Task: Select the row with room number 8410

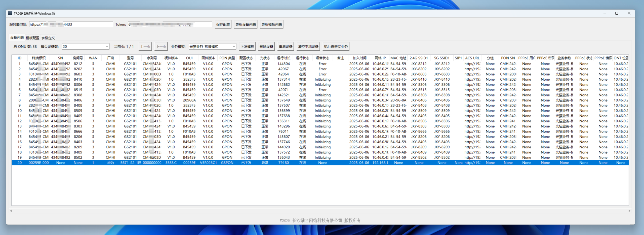Action: coord(320,79)
